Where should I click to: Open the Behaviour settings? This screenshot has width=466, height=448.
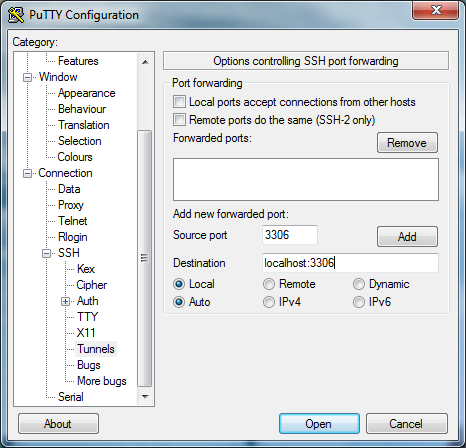coord(82,109)
